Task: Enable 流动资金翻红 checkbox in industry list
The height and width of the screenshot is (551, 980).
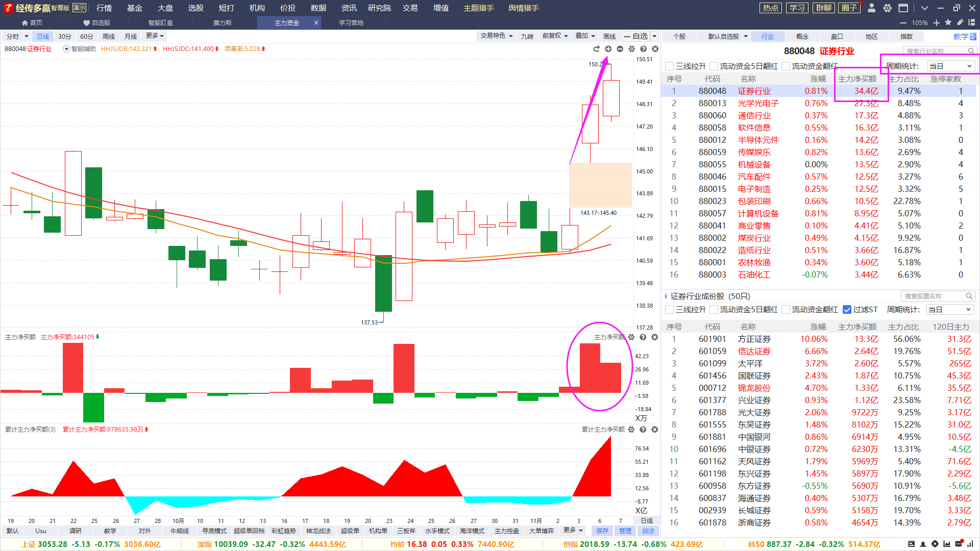Action: (x=786, y=66)
